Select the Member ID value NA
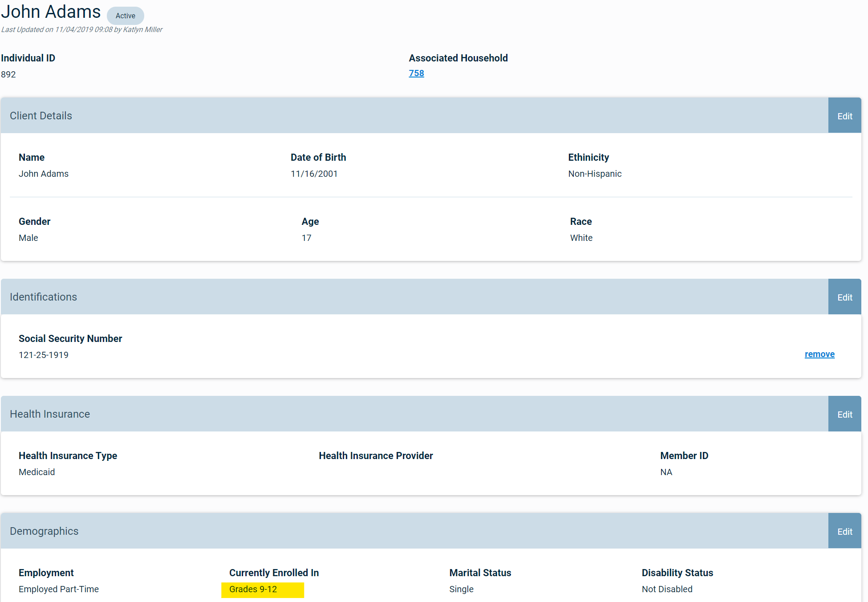Viewport: 868px width, 602px height. [x=666, y=472]
